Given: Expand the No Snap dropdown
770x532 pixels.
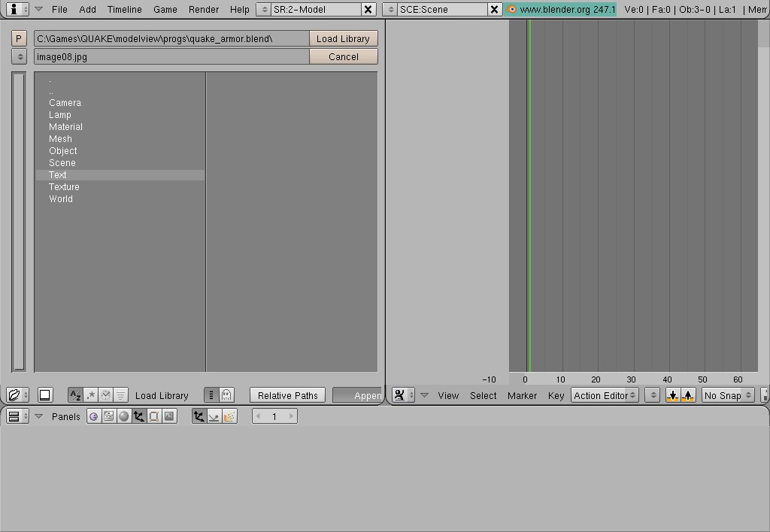Looking at the screenshot, I should point(727,395).
